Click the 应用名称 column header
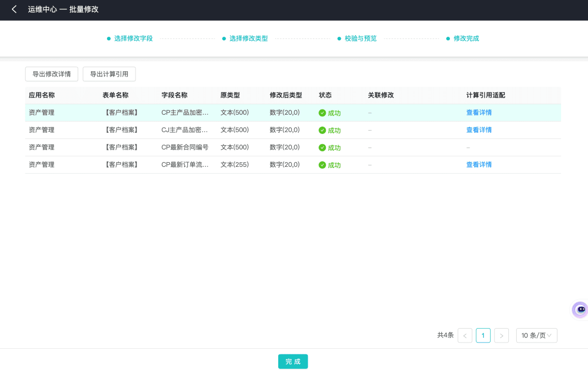Image resolution: width=588 pixels, height=372 pixels. pyautogui.click(x=41, y=95)
